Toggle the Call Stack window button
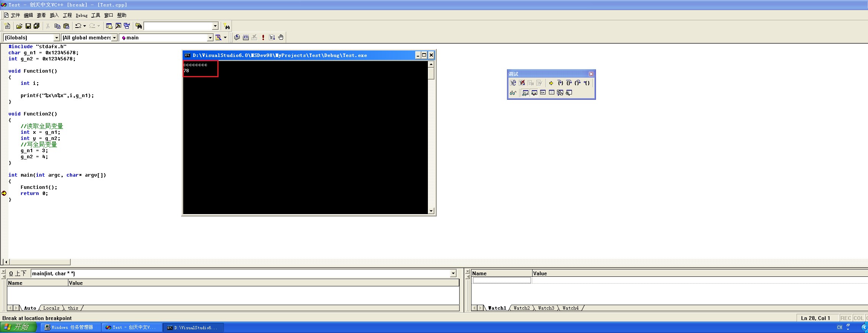Viewport: 868px width, 333px height. [560, 93]
